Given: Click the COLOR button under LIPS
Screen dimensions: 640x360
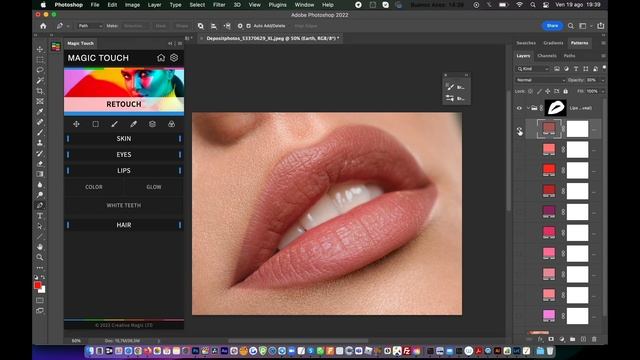Looking at the screenshot, I should [94, 187].
